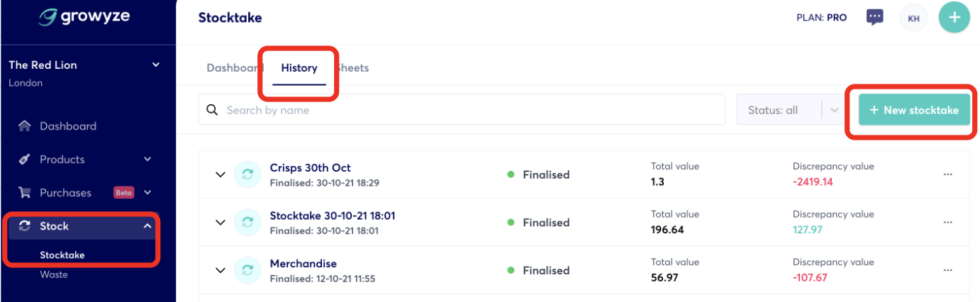Click the Purchases cart icon

tap(25, 193)
